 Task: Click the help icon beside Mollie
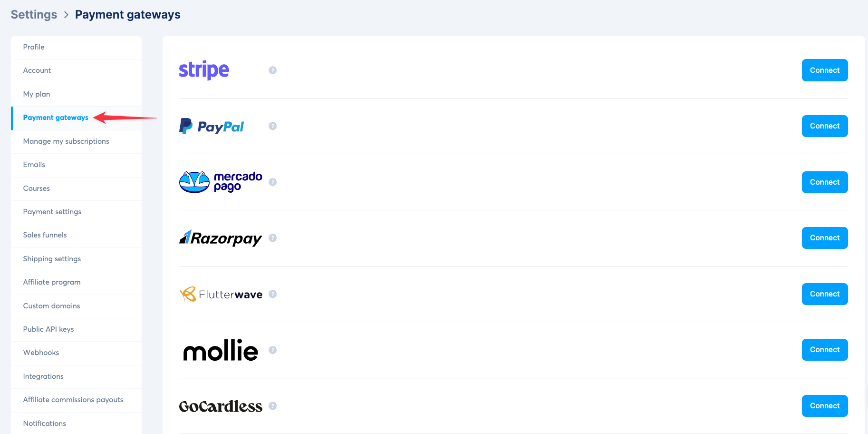pyautogui.click(x=272, y=350)
